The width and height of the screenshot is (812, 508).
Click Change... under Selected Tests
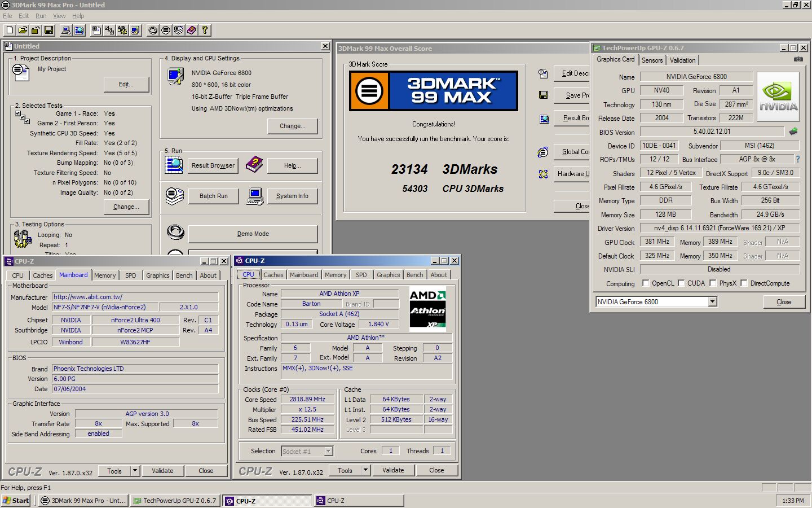[126, 207]
